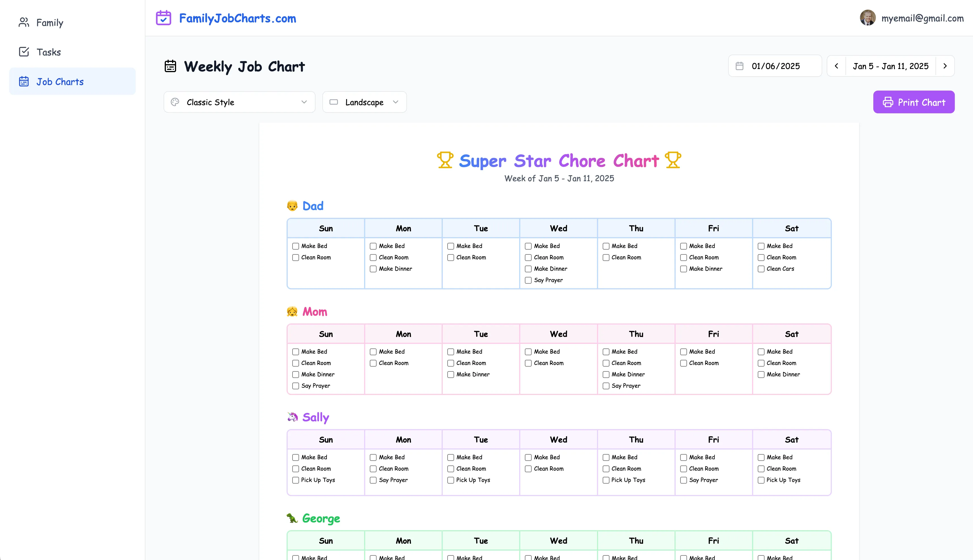This screenshot has height=560, width=973.
Task: Click the Mom face emoji icon
Action: point(292,312)
